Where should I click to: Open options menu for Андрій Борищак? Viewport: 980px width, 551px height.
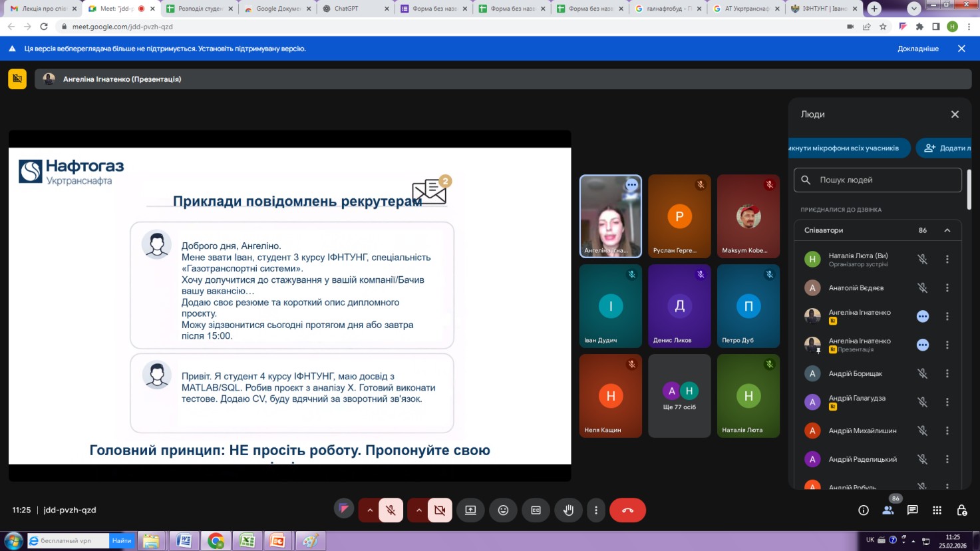click(x=947, y=374)
